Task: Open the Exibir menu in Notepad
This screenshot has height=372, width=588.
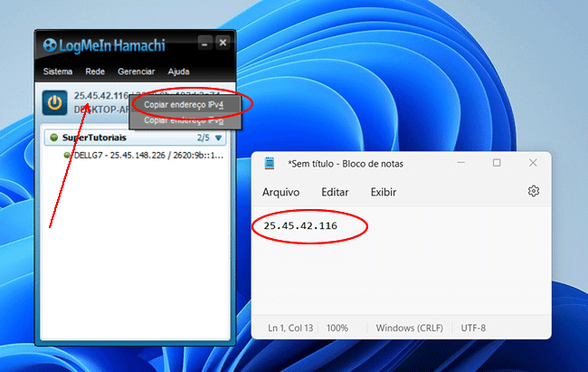Action: [384, 192]
